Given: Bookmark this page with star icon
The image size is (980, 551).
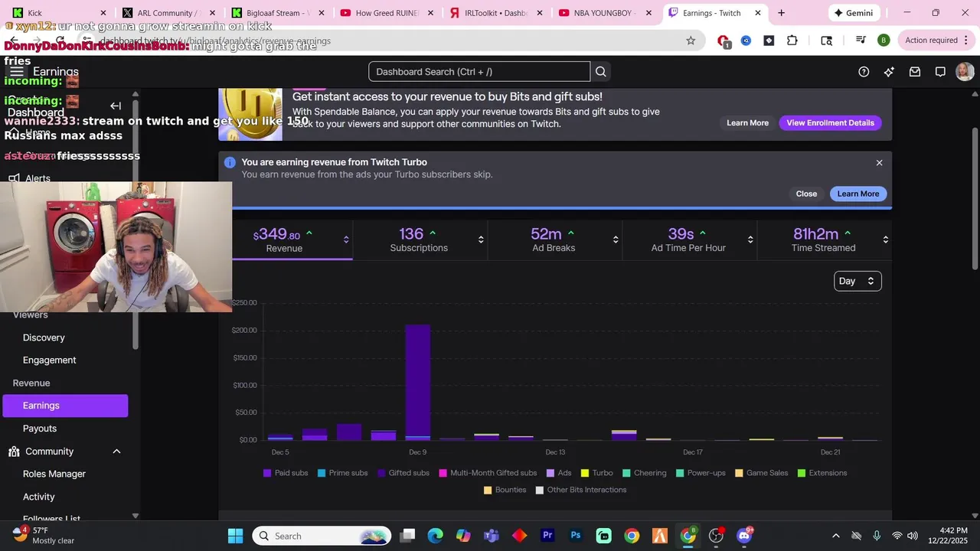Looking at the screenshot, I should (691, 41).
